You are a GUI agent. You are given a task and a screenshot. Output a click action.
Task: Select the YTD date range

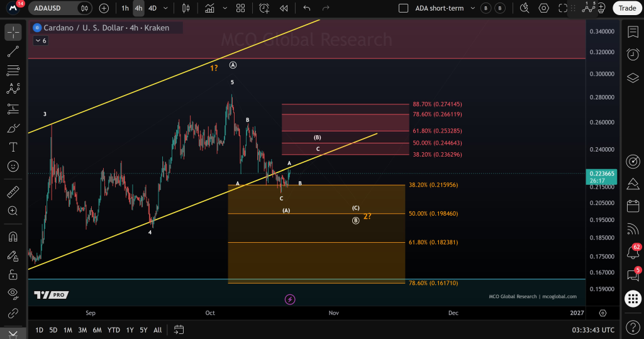(x=114, y=330)
